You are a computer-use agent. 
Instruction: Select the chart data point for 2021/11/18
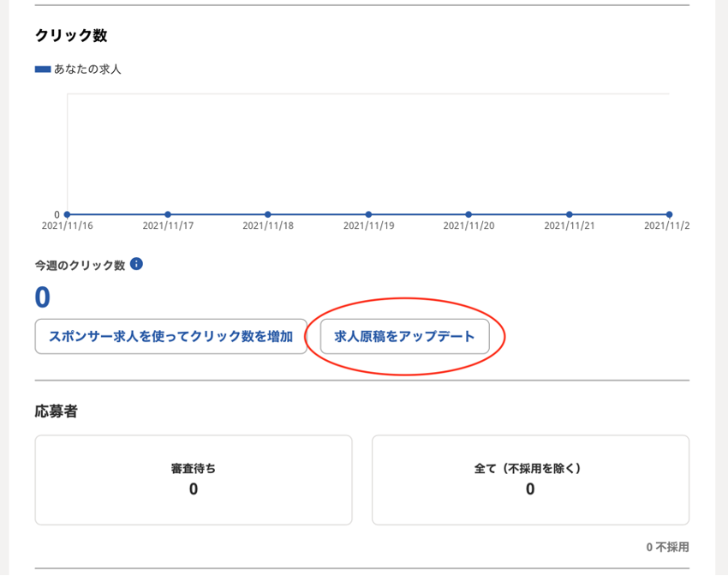tap(268, 214)
